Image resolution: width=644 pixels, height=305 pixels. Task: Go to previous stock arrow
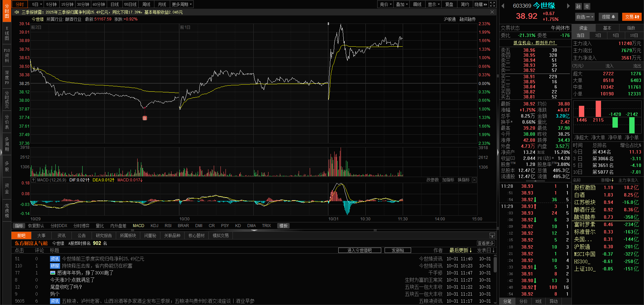[503, 6]
